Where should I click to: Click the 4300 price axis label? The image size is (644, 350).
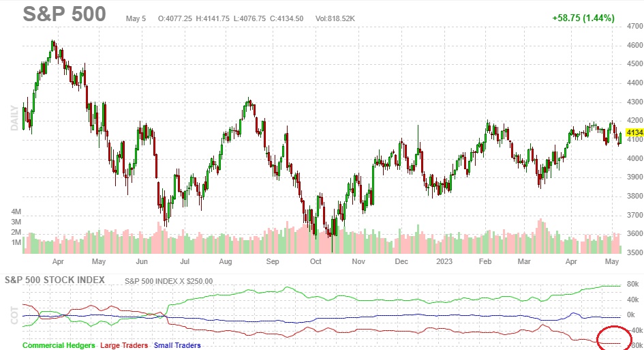(635, 102)
